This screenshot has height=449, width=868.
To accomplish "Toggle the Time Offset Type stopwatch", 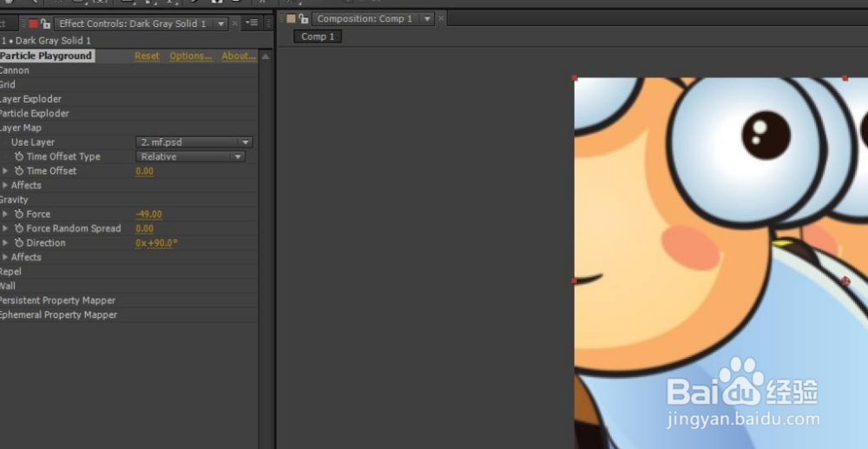I will click(19, 156).
